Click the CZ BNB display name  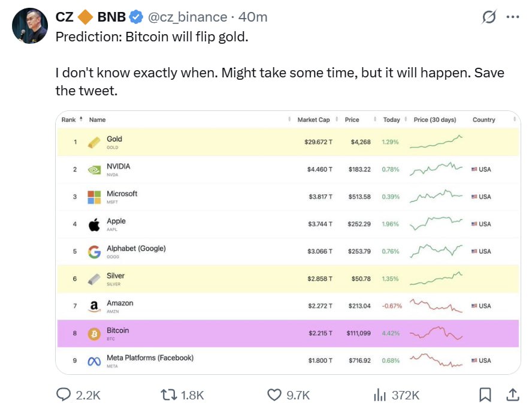(90, 17)
